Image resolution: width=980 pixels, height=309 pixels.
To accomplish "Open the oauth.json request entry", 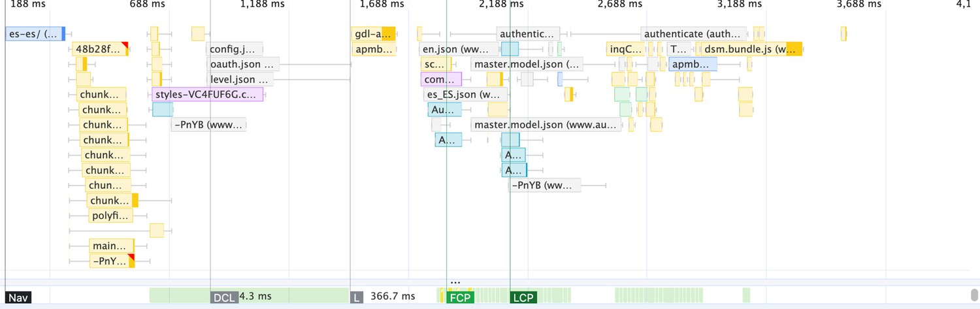I will click(242, 64).
